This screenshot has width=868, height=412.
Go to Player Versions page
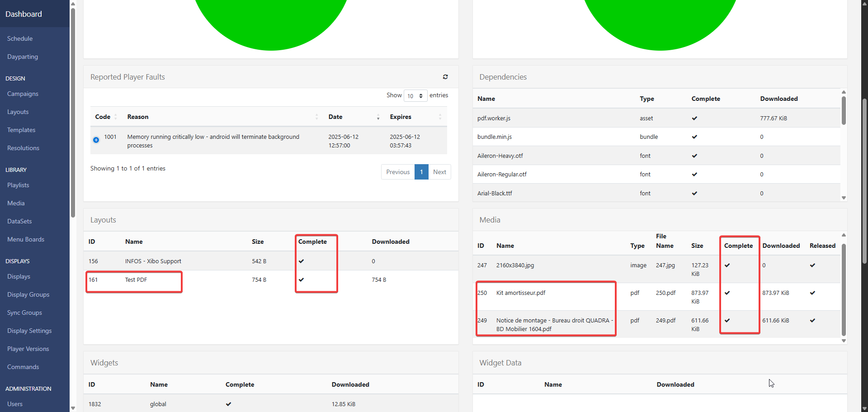[28, 349]
